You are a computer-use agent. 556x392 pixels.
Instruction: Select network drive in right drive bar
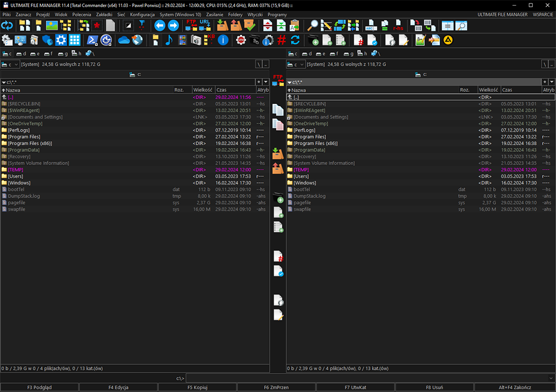click(375, 53)
